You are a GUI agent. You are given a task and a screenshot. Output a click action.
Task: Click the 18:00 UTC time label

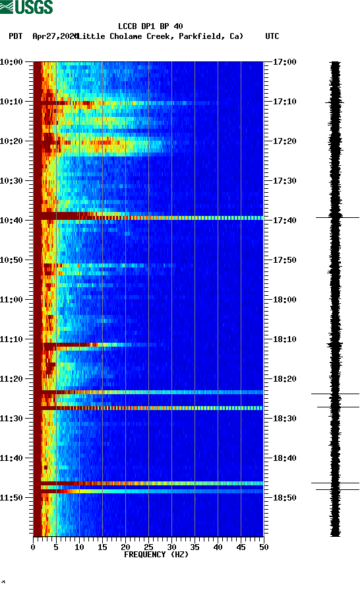(x=284, y=300)
